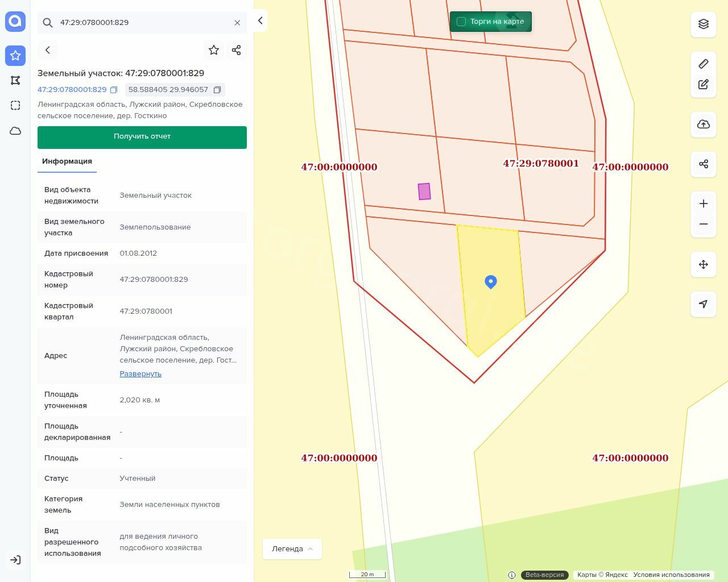Switch to the Информация tab
728x582 pixels.
67,161
